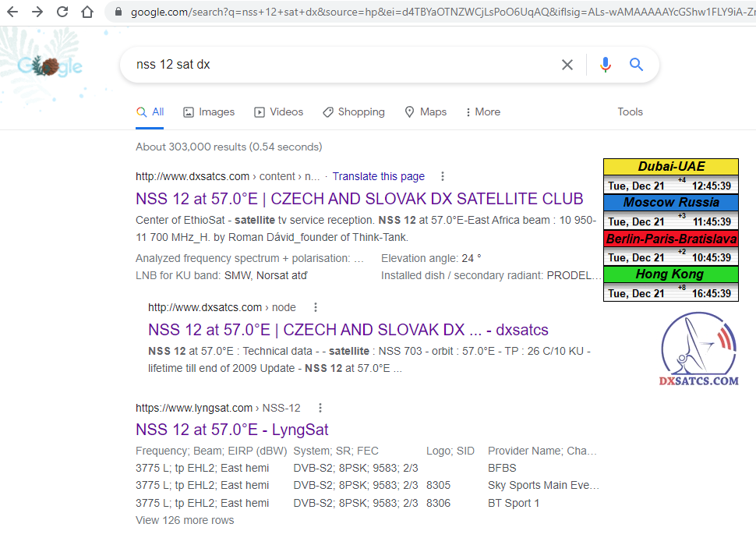This screenshot has height=538, width=756.
Task: Switch to the Images tab
Action: (x=209, y=112)
